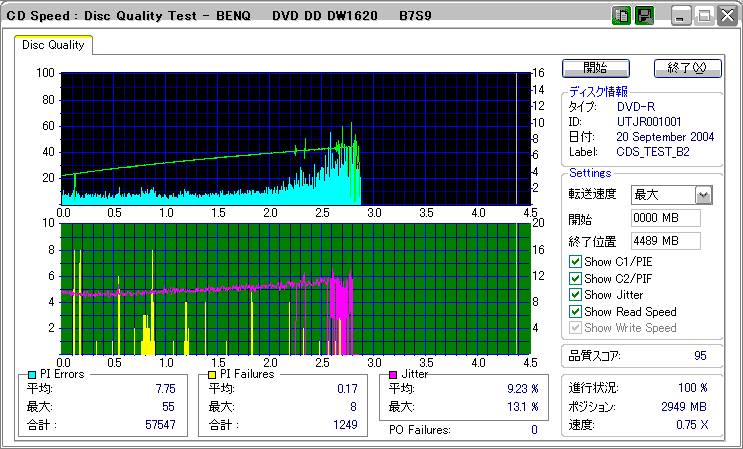The height and width of the screenshot is (449, 743).
Task: Toggle the Show C2/PIF checkbox
Action: click(575, 279)
